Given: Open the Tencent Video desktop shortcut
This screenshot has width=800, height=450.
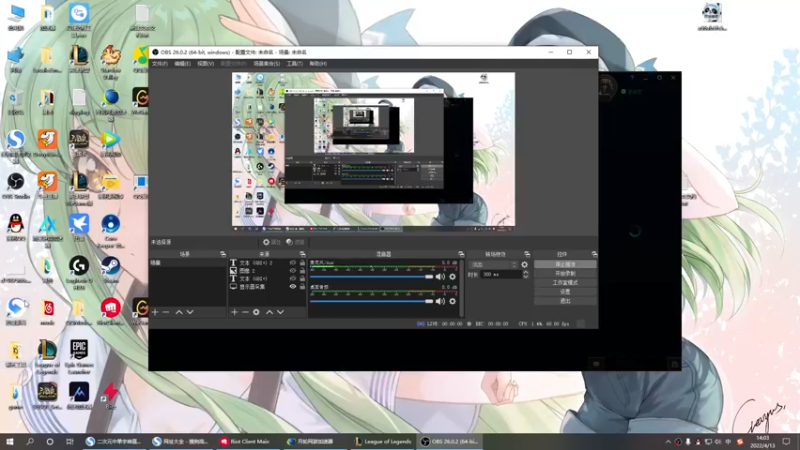Looking at the screenshot, I should [x=111, y=143].
